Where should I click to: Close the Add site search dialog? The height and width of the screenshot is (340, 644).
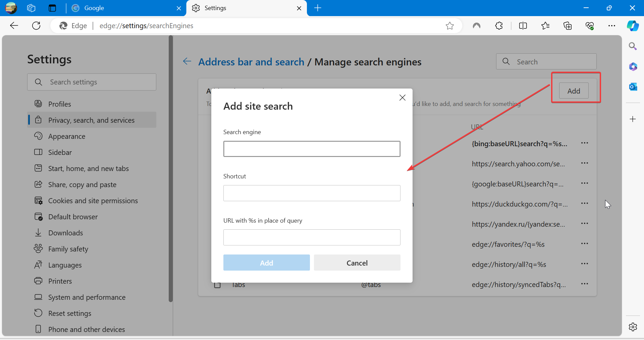402,98
